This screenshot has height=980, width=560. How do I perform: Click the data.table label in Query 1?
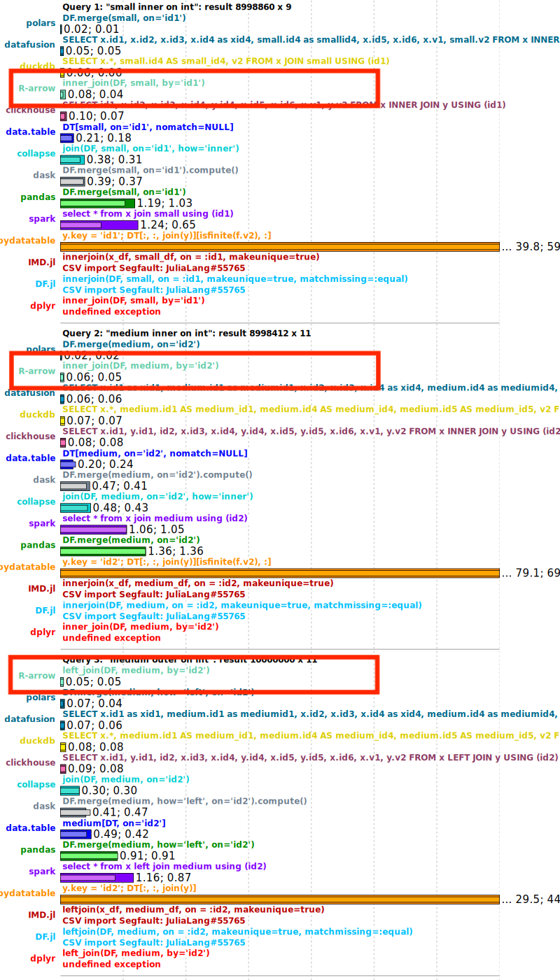point(30,132)
